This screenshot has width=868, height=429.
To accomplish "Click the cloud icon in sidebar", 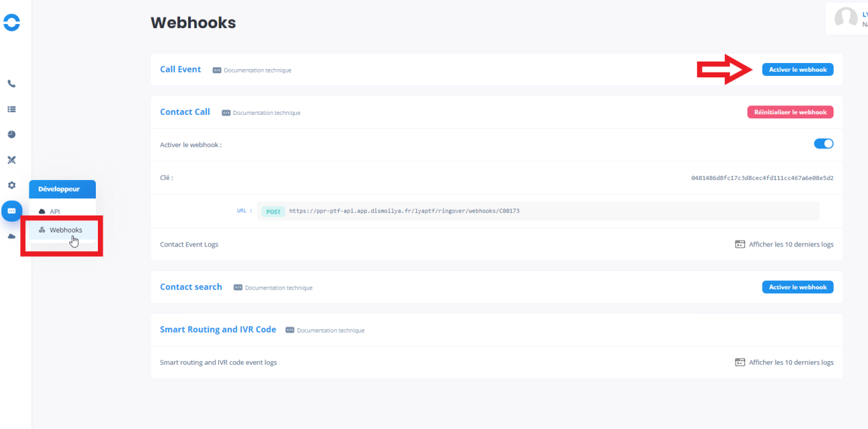I will [12, 236].
